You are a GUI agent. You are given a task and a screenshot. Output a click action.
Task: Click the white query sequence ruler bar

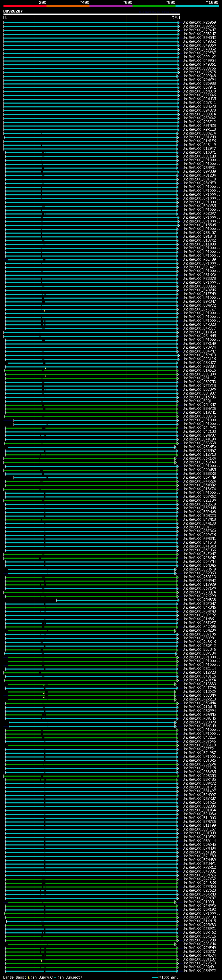point(92,15)
